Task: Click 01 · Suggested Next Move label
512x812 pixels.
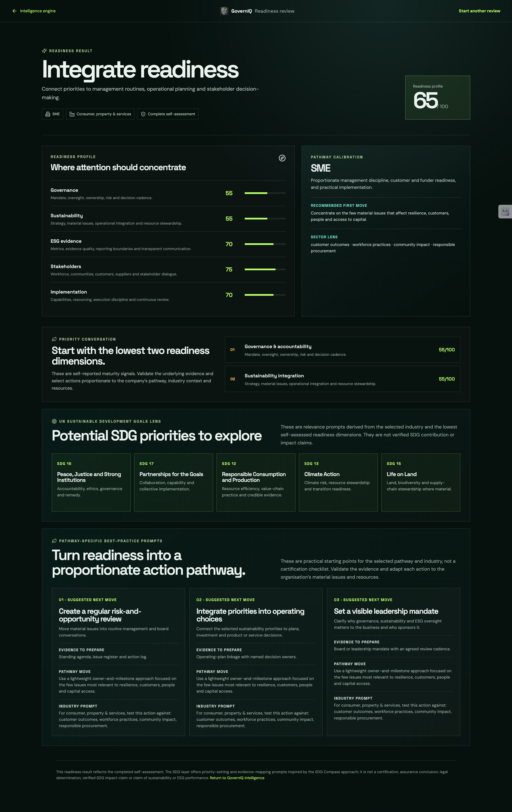Action: [x=88, y=600]
